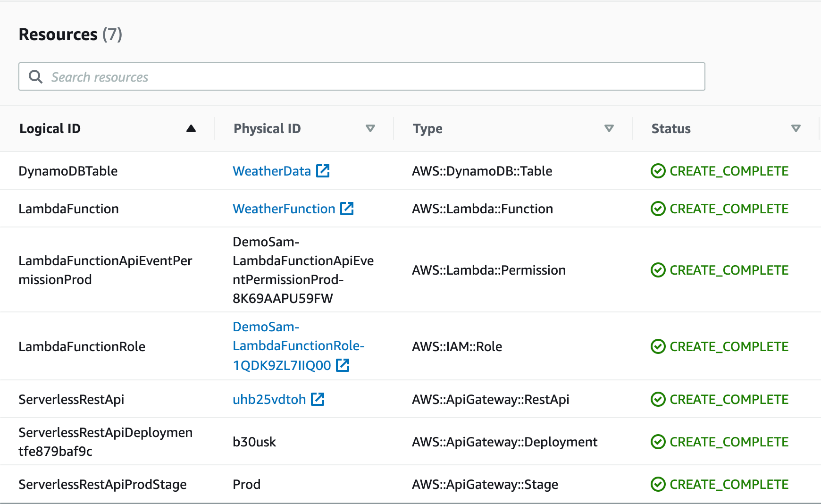821x504 pixels.
Task: Click the DynamoDBTable status checkmark icon
Action: click(658, 171)
